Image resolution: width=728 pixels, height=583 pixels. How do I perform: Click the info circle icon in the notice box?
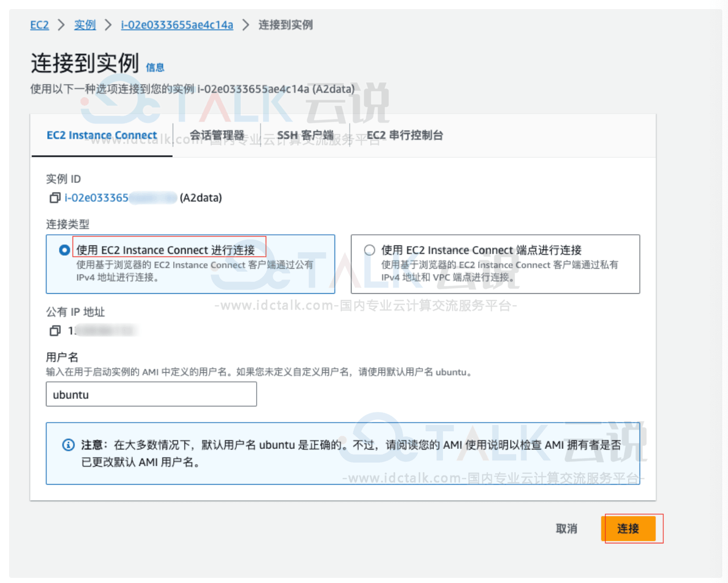tap(68, 444)
